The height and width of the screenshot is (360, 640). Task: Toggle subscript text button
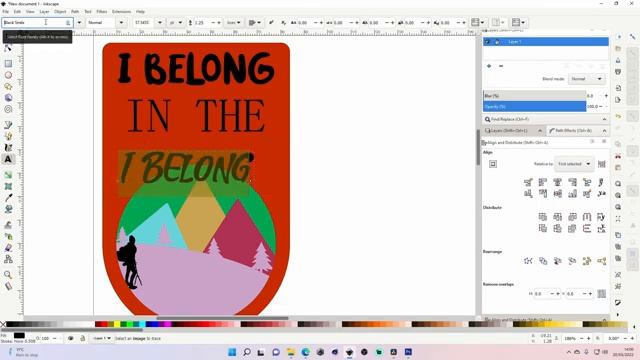[x=283, y=22]
